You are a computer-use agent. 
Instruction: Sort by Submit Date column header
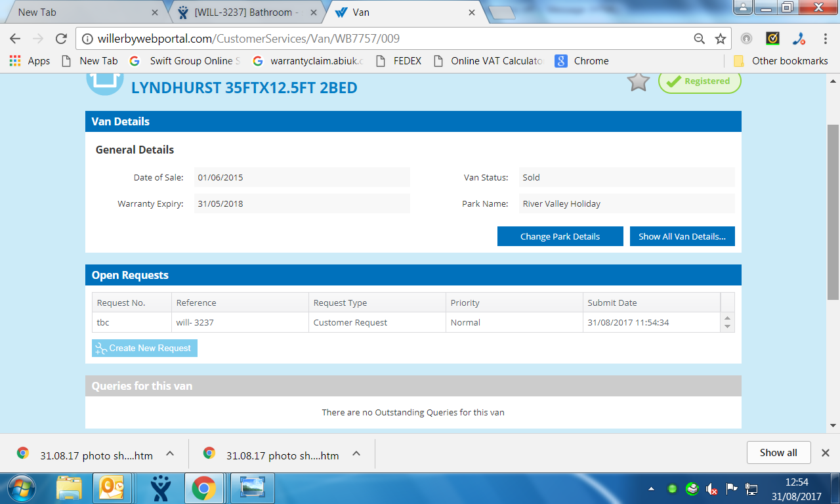click(652, 303)
